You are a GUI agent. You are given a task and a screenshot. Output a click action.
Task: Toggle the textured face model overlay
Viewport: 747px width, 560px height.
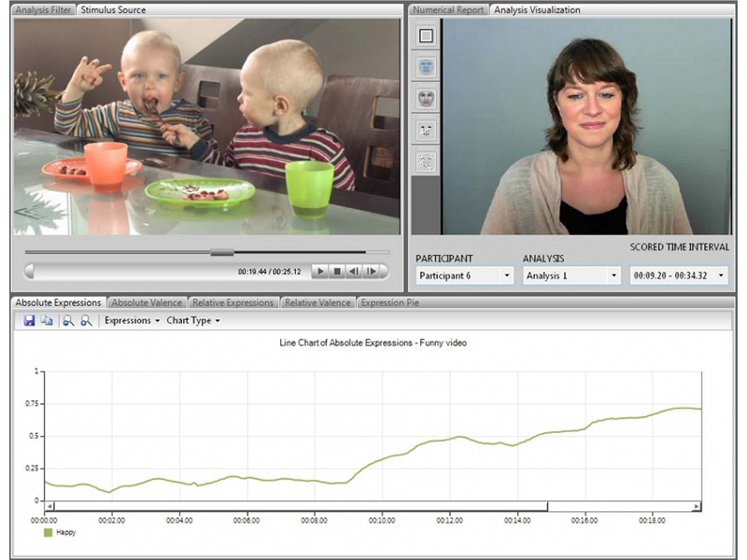click(426, 98)
